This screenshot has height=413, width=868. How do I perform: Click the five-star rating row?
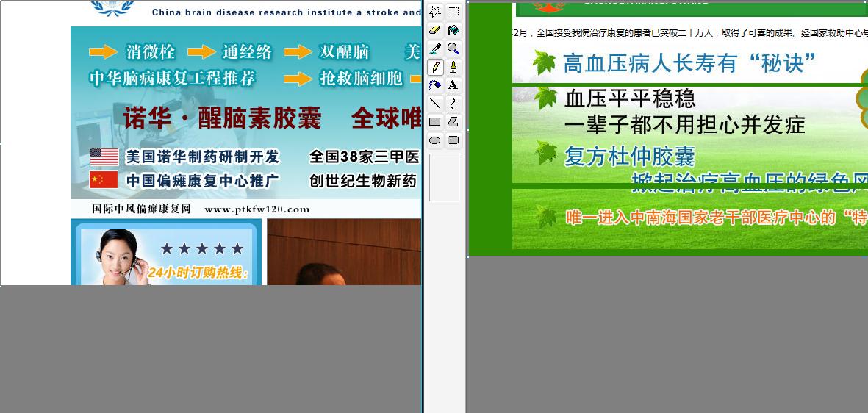pos(202,248)
